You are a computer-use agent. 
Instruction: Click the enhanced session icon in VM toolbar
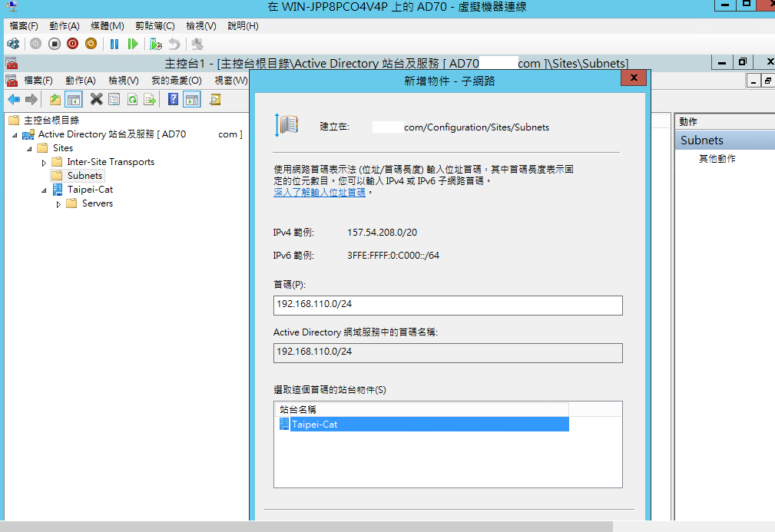[x=197, y=44]
